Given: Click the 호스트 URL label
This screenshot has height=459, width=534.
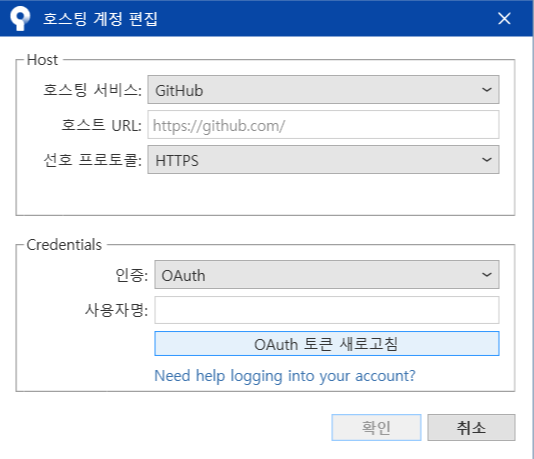Looking at the screenshot, I should (101, 125).
